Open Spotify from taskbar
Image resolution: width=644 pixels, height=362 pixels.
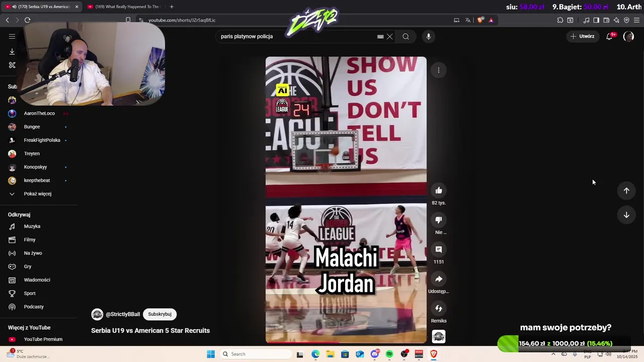pyautogui.click(x=389, y=354)
